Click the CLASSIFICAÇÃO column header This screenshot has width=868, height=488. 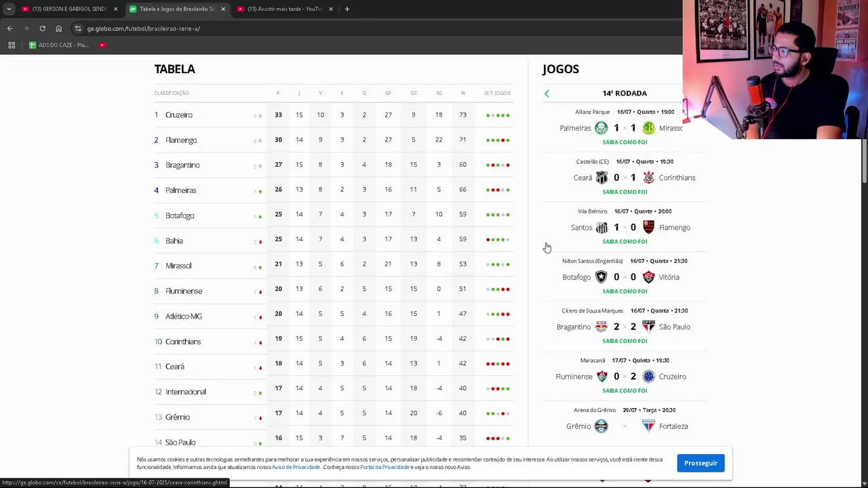pos(172,93)
